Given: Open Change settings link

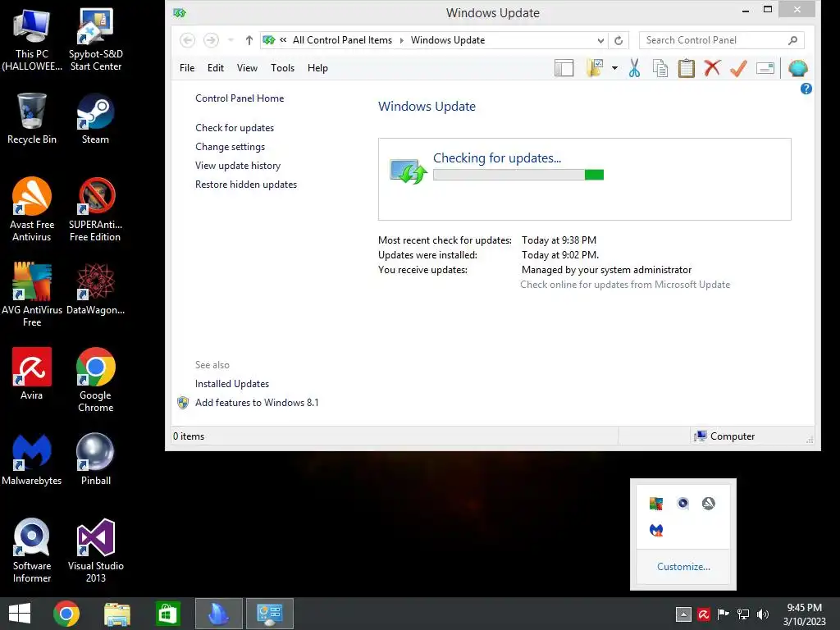Looking at the screenshot, I should pos(230,146).
